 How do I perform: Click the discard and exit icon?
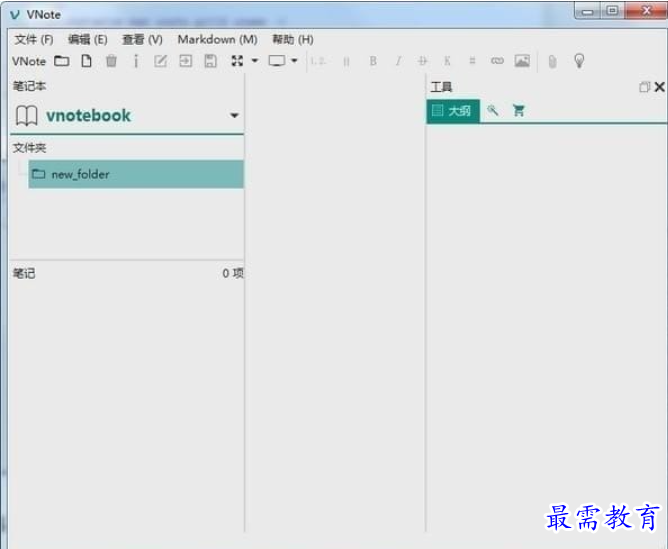(185, 61)
